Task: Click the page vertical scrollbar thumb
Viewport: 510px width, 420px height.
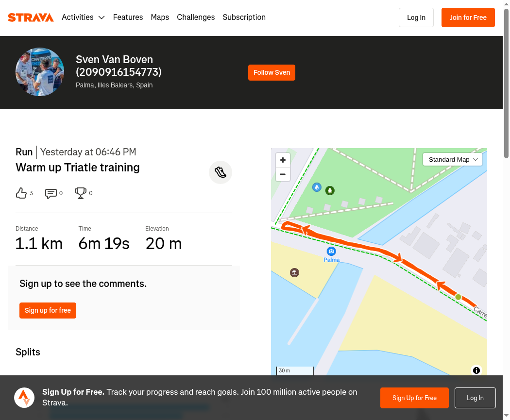Action: click(x=506, y=83)
